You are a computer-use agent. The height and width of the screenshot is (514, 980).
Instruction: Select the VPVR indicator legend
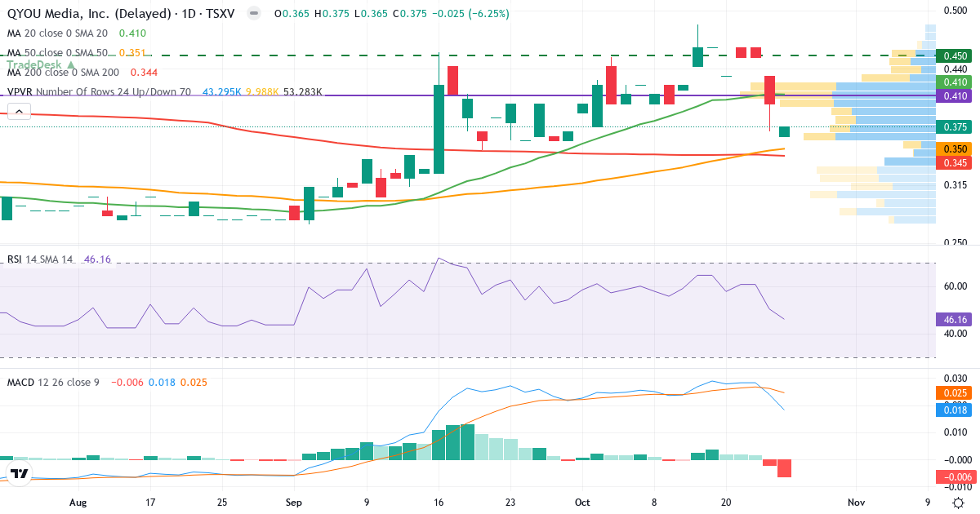click(x=99, y=92)
